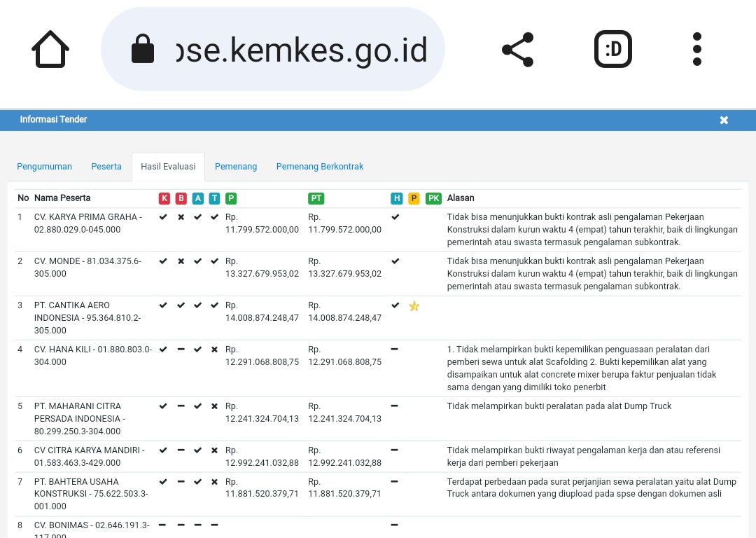Click the B-column cross for CV. MONDE
756x538 pixels.
click(181, 261)
